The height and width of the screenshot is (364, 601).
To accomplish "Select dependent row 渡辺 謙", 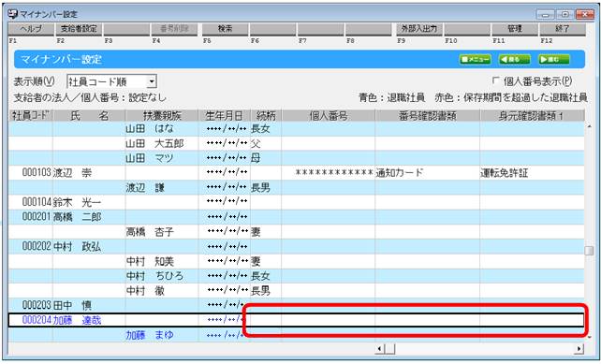I will (296, 188).
